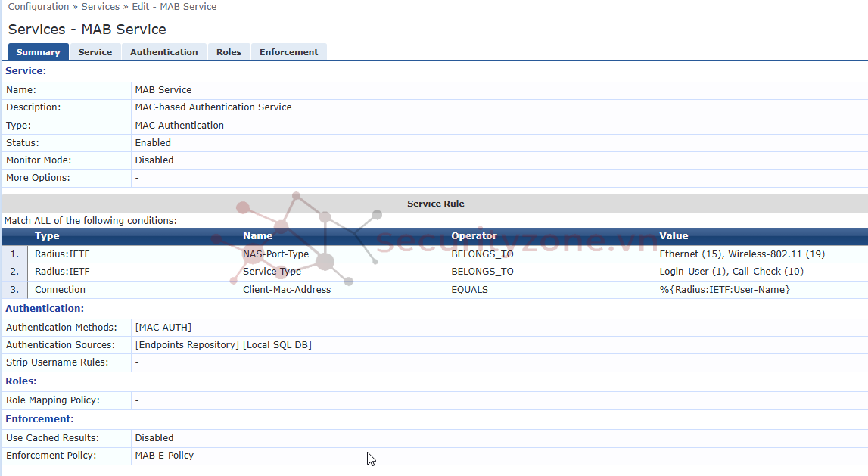
Task: Click the Service Rule section bar
Action: click(435, 204)
